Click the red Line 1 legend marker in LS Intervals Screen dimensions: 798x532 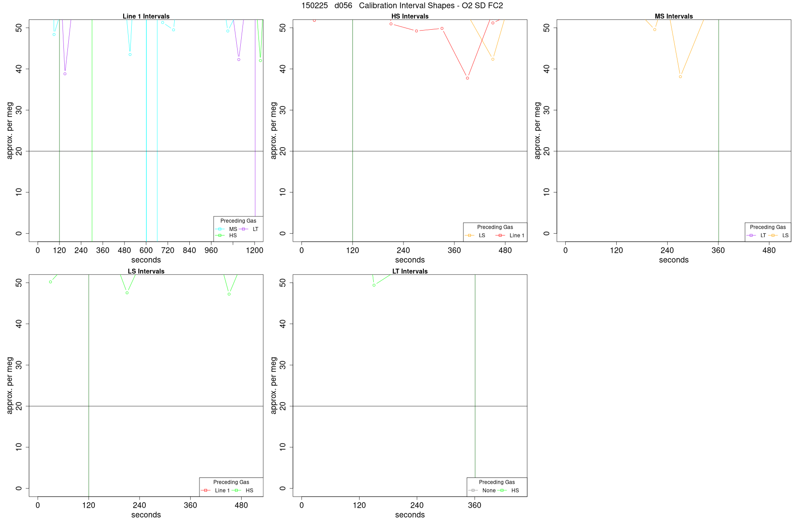tap(206, 490)
